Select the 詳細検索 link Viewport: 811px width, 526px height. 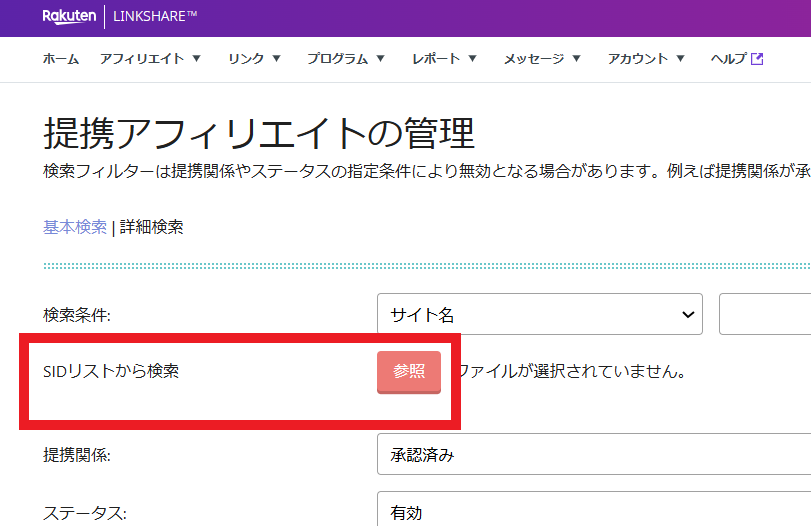click(152, 227)
